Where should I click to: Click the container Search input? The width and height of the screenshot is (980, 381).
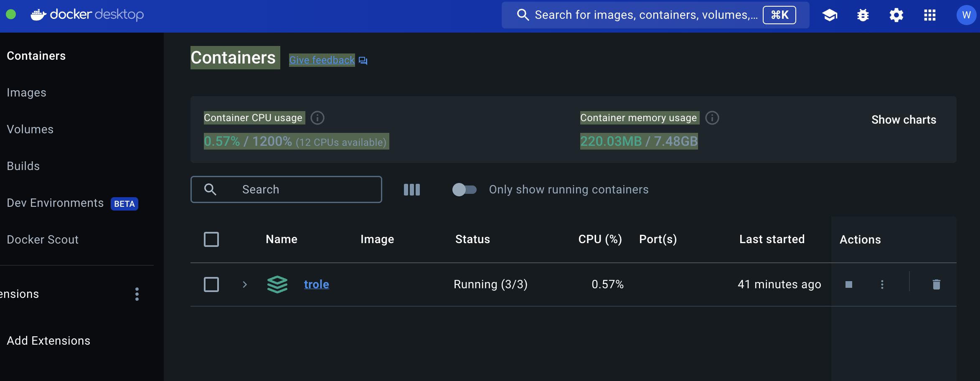[286, 190]
